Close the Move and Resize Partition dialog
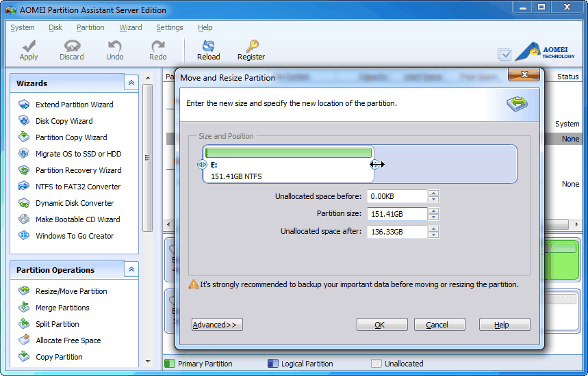The width and height of the screenshot is (588, 376). (524, 75)
